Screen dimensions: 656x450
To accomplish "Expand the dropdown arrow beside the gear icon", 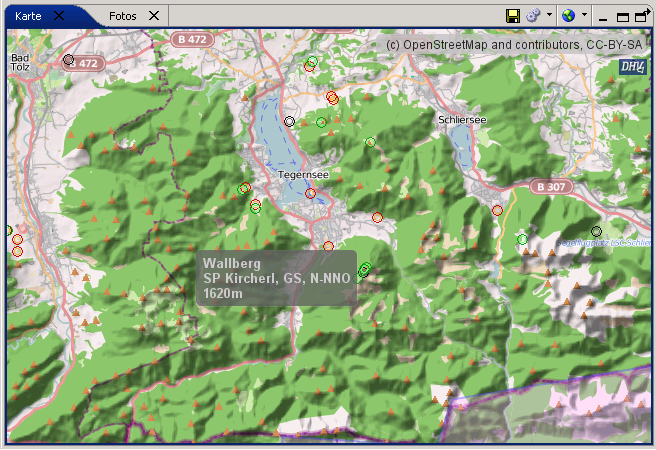I will 549,15.
